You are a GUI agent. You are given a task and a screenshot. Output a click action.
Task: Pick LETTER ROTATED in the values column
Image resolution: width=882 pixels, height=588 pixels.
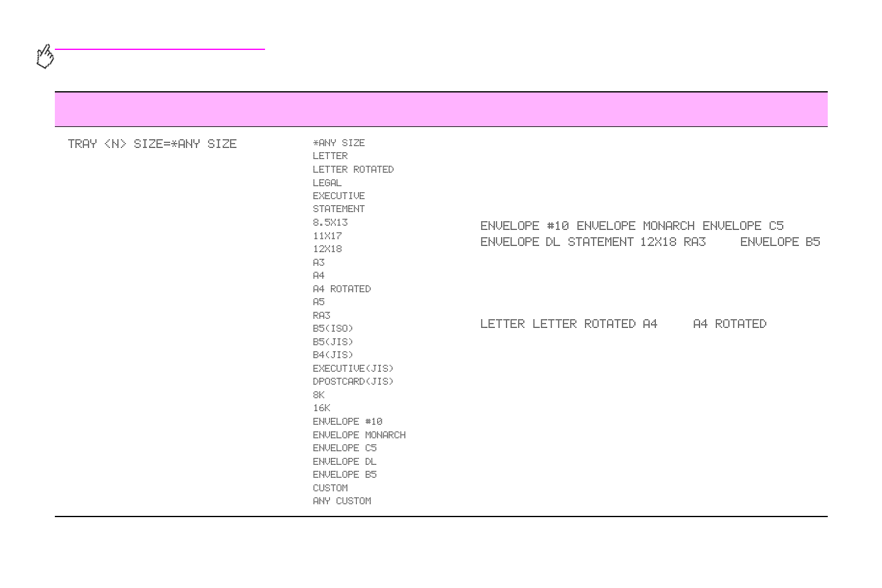(x=353, y=169)
